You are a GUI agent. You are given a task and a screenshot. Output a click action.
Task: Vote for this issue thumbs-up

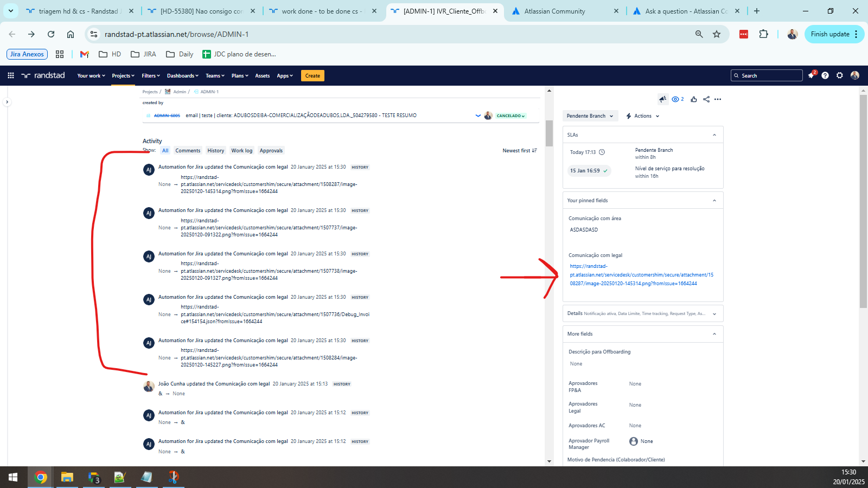click(x=694, y=99)
